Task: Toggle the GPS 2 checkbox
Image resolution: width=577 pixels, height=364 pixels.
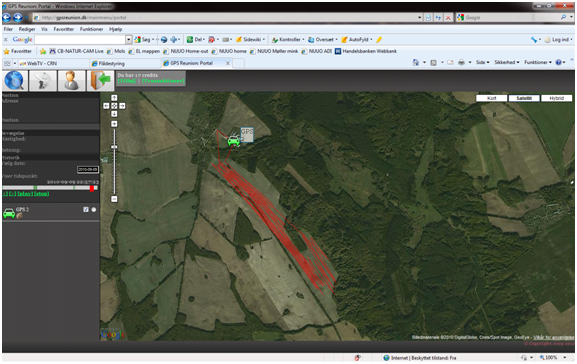Action: [86, 209]
